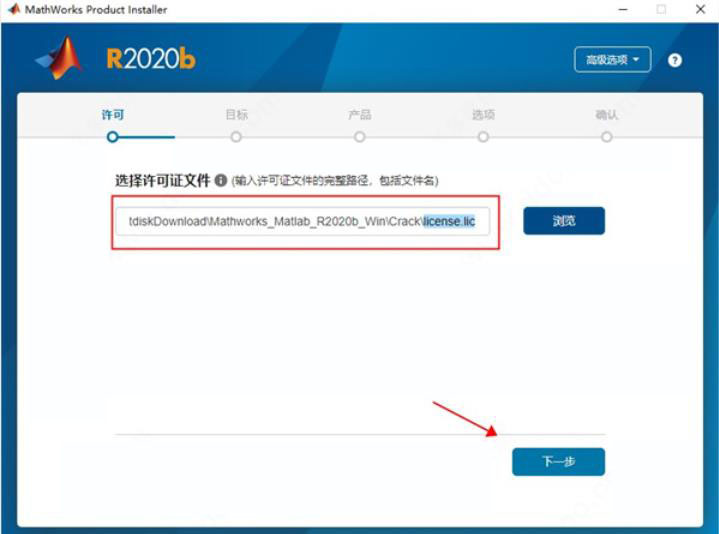Click the step circle under 选项

point(483,137)
